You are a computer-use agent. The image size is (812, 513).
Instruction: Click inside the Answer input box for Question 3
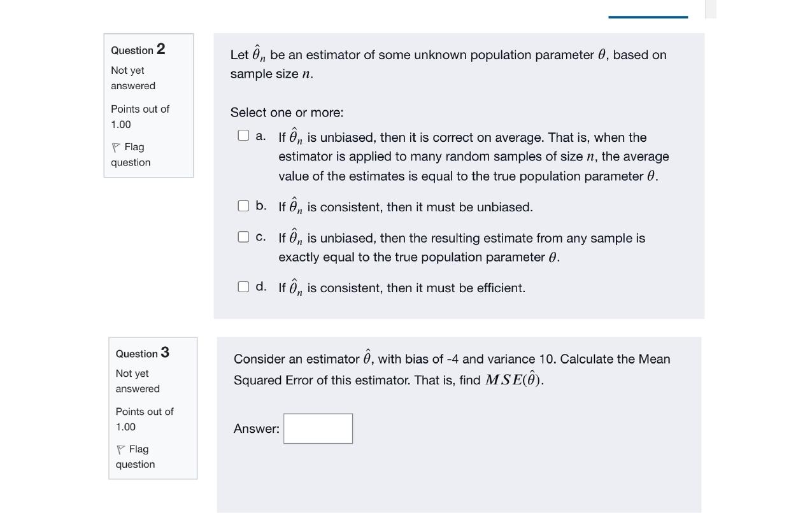coord(318,428)
